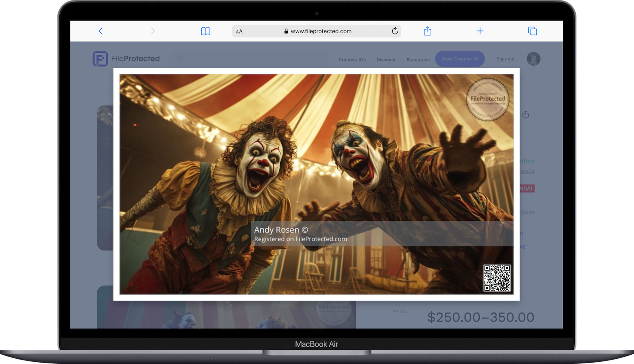Click the Safari forward arrow
Viewport: 634px width, 364px height.
click(x=153, y=31)
